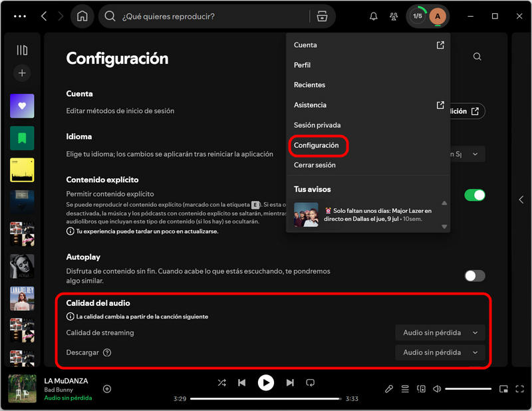
Task: Click the notice scroll down arrow
Action: [x=444, y=226]
